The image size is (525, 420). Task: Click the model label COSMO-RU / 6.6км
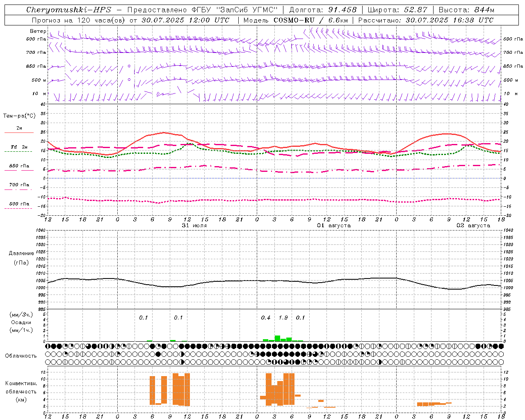click(x=310, y=20)
